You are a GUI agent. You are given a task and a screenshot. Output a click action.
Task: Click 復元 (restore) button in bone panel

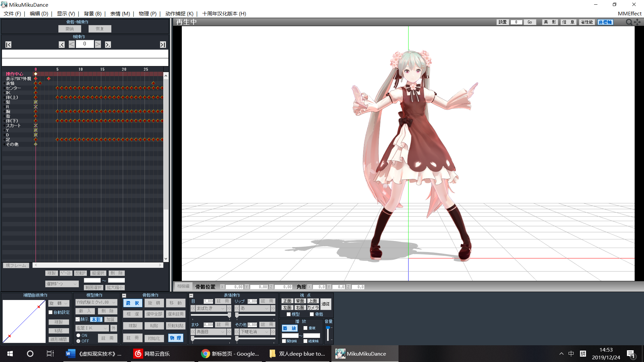(100, 28)
